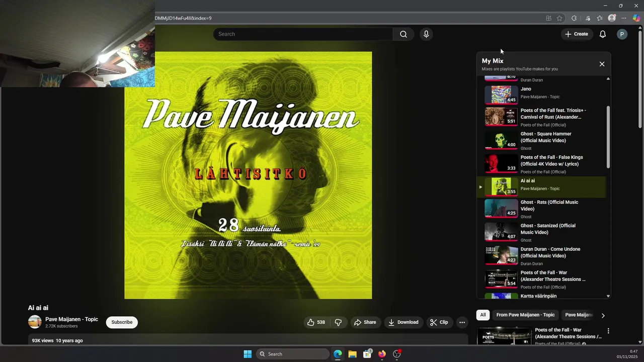Open YouTube notifications bell

click(602, 34)
